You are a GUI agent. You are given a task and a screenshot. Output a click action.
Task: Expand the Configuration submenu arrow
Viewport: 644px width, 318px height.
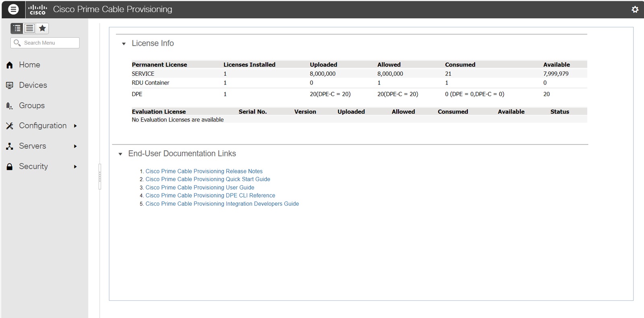[x=75, y=126]
